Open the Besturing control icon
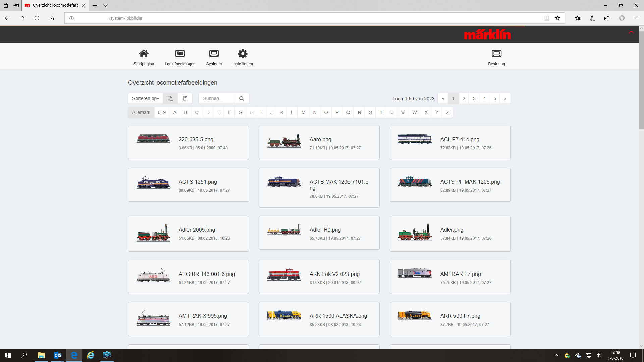The image size is (644, 362). tap(496, 54)
